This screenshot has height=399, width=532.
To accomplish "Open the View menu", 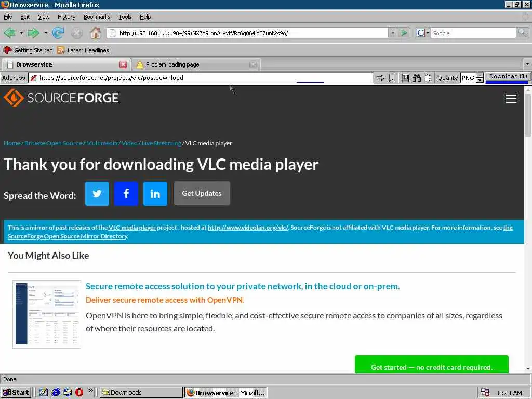I will (44, 17).
